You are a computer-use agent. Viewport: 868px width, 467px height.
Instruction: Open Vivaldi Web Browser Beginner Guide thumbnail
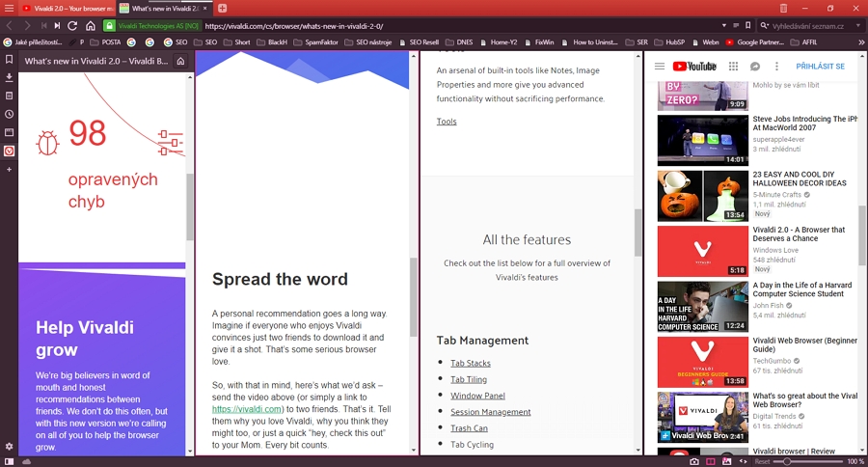pos(702,362)
